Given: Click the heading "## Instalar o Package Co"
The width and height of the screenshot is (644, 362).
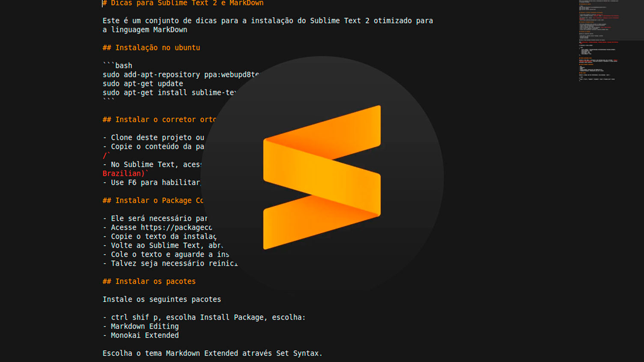Looking at the screenshot, I should (153, 200).
